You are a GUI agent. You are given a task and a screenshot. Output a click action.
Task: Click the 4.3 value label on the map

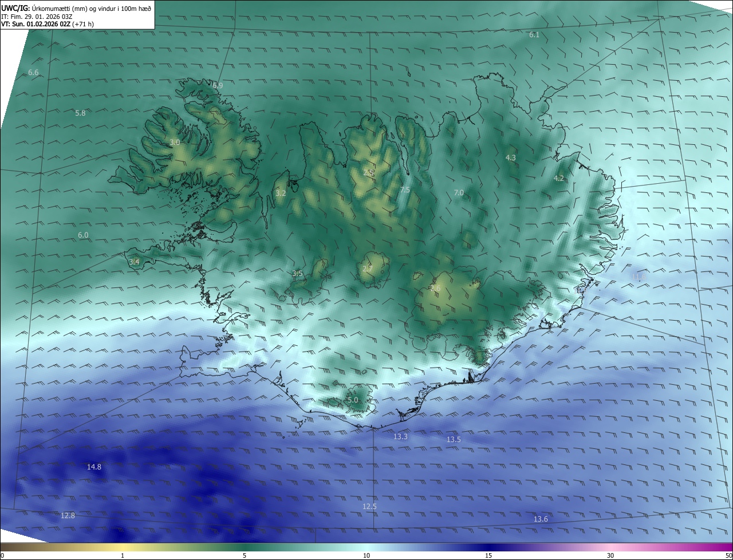pos(510,157)
